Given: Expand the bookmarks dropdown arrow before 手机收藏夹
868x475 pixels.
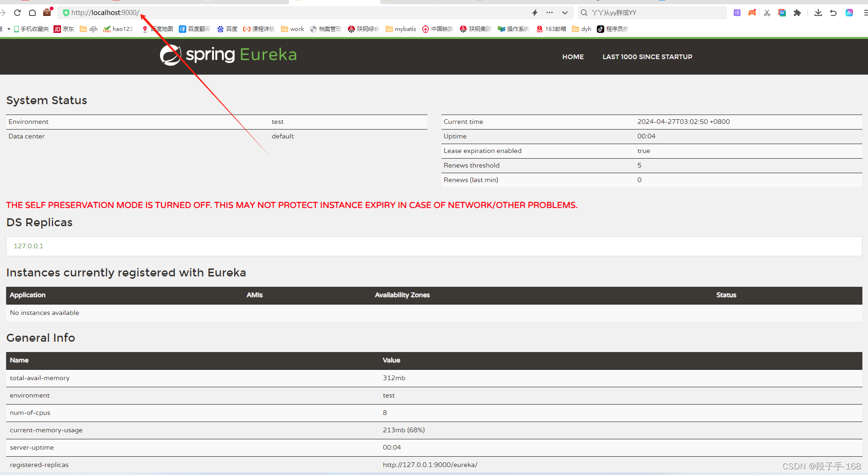Looking at the screenshot, I should tap(9, 29).
